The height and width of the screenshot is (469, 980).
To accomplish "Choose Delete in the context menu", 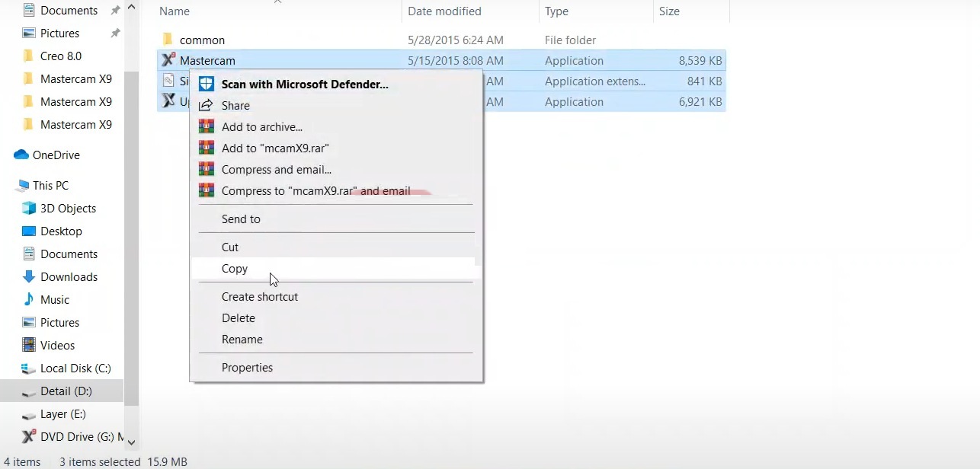I will tap(239, 318).
